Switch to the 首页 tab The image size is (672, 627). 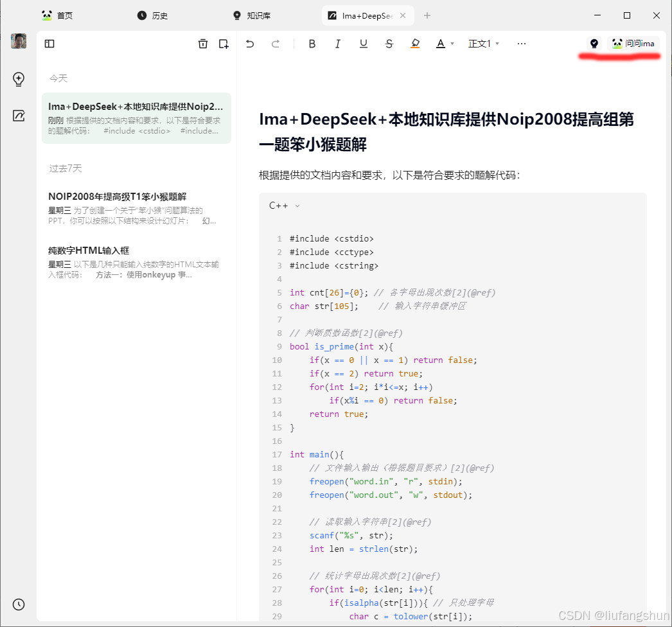coord(57,16)
